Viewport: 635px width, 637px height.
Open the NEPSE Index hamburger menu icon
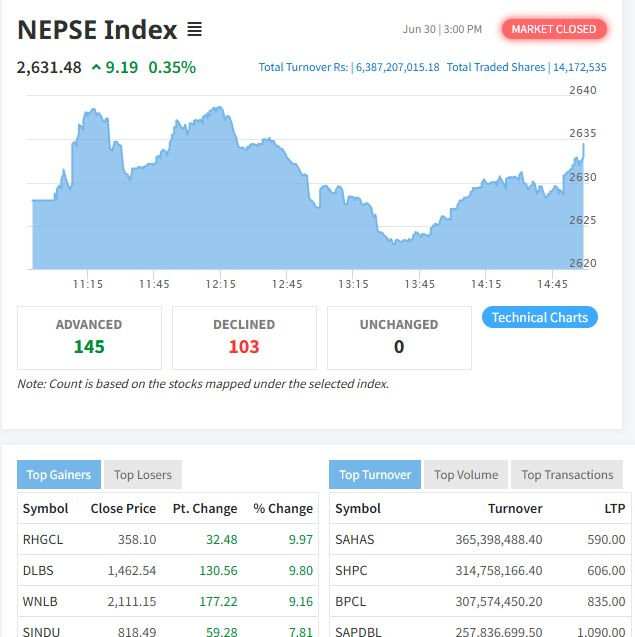point(195,30)
